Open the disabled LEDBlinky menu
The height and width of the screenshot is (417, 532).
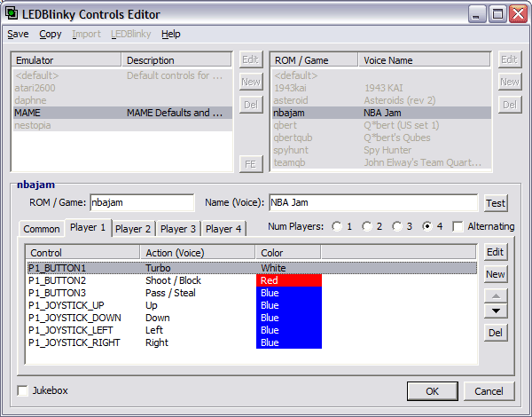[131, 34]
